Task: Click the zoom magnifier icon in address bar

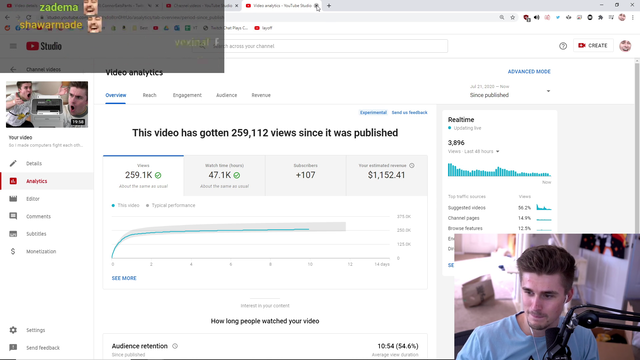Action: point(502,18)
